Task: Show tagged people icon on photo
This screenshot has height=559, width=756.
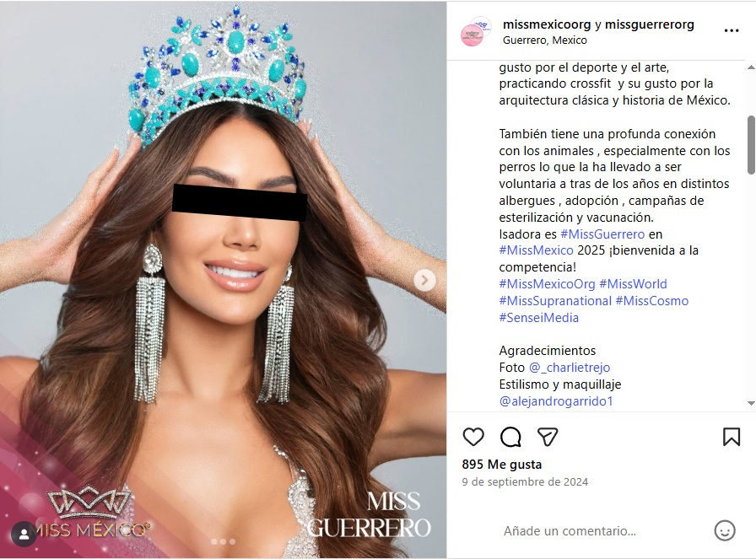Action: click(x=24, y=534)
